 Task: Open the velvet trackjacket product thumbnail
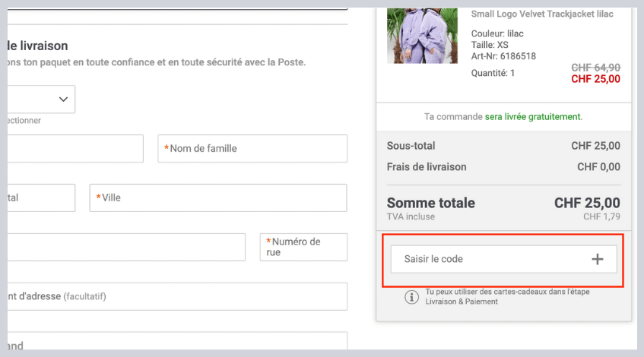tap(422, 36)
